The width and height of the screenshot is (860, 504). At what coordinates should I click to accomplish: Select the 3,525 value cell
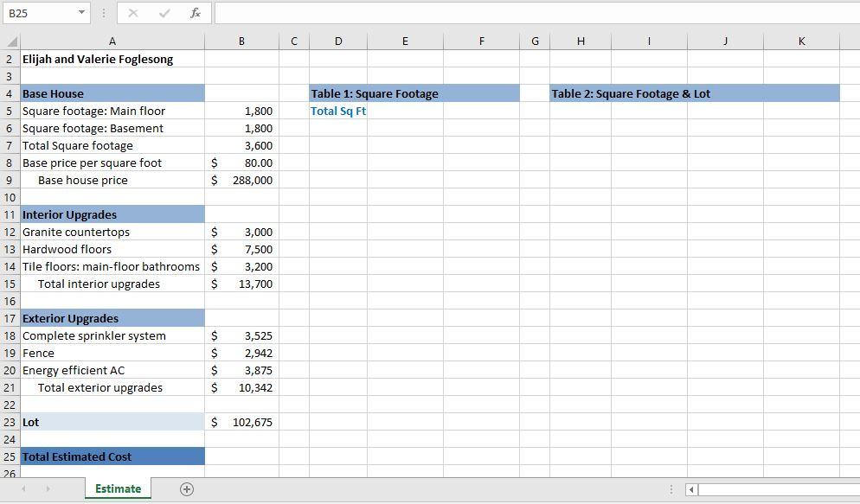tap(242, 335)
